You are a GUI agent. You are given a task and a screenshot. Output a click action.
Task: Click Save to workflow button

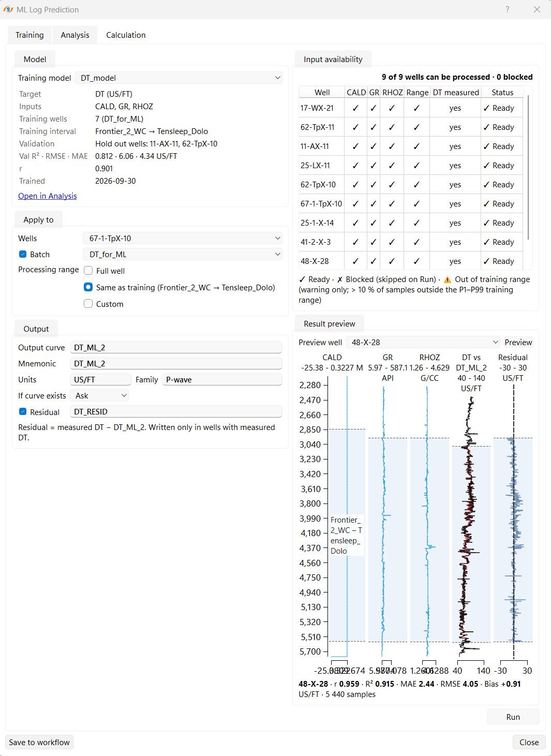39,742
